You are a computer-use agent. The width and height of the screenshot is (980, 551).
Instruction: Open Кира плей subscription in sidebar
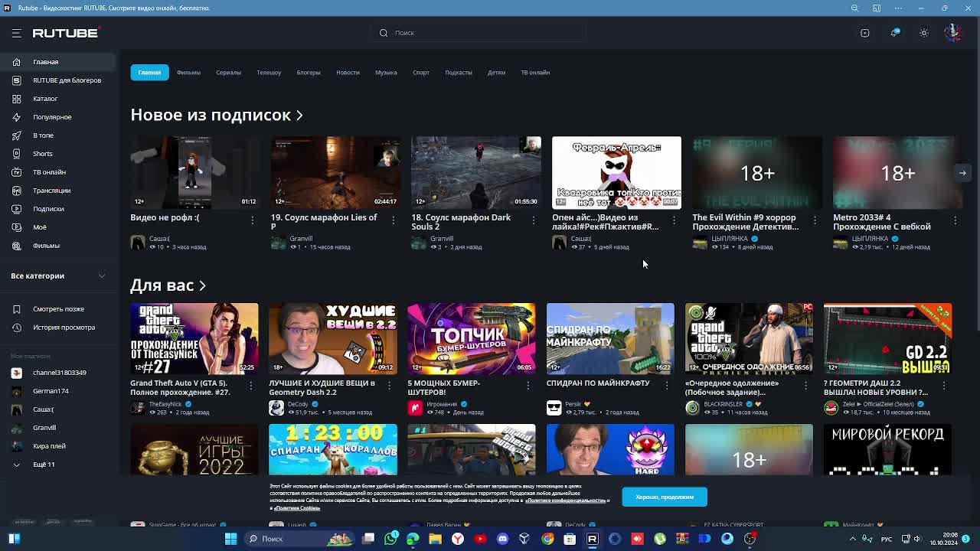58,446
